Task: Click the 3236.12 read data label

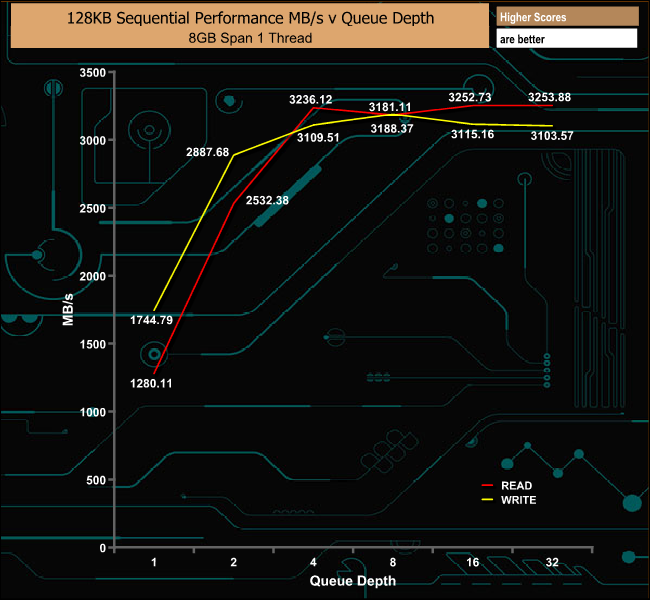Action: (x=310, y=100)
